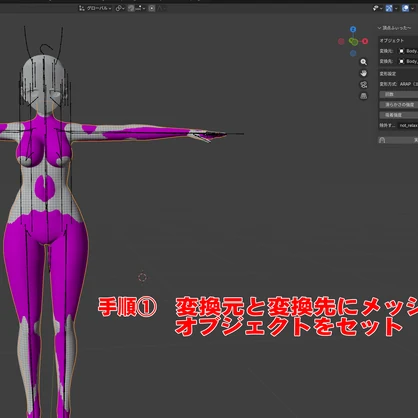Screen dimensions: 418x418
Task: Click the first Body object field
Action: 408,51
